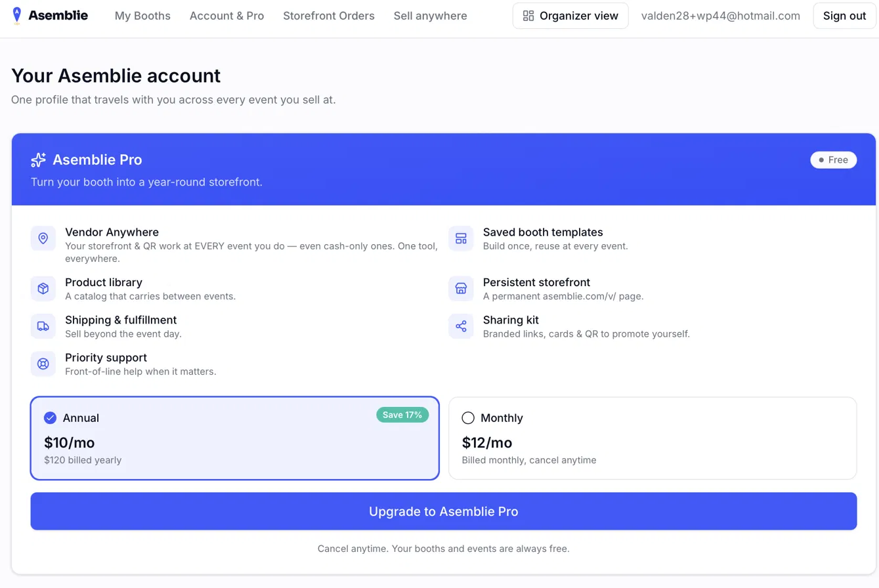
Task: Click the Persistent storefront shop icon
Action: (x=461, y=289)
